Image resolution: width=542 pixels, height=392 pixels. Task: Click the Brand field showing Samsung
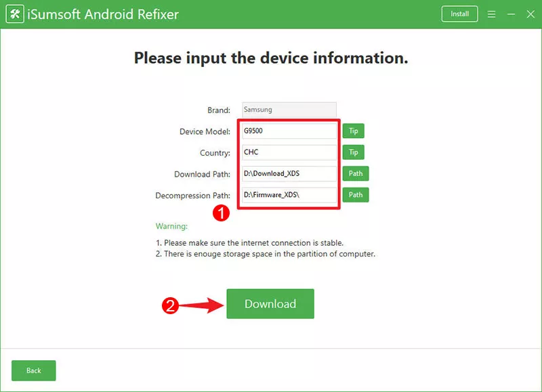pos(289,110)
